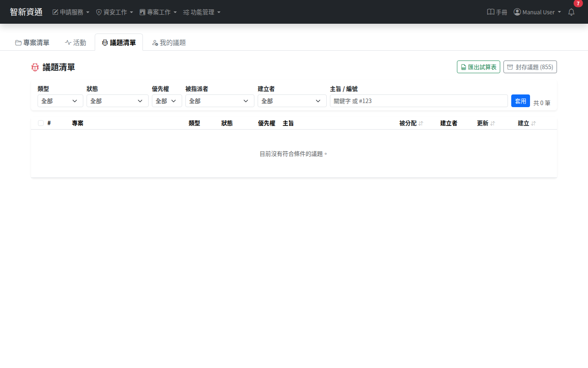Click the 類型 column header in table
Image resolution: width=588 pixels, height=368 pixels.
coord(194,123)
